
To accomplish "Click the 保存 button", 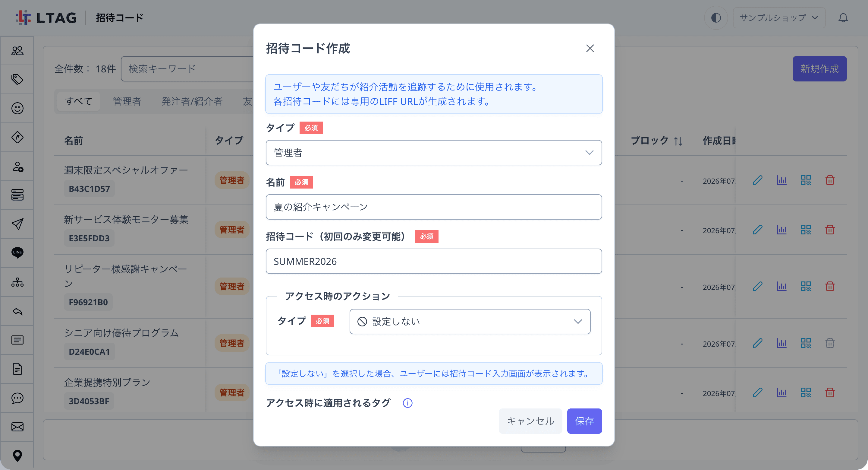I will tap(584, 421).
